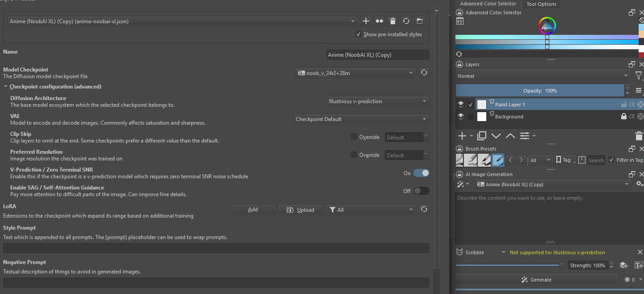Toggle Show pre-installed styles checkbox
This screenshot has height=294, width=644.
[358, 34]
